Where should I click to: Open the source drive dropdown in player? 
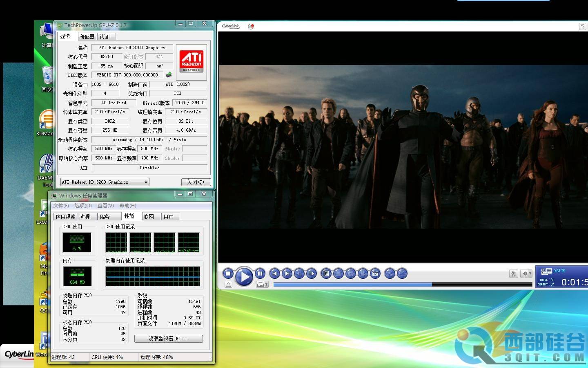click(262, 285)
